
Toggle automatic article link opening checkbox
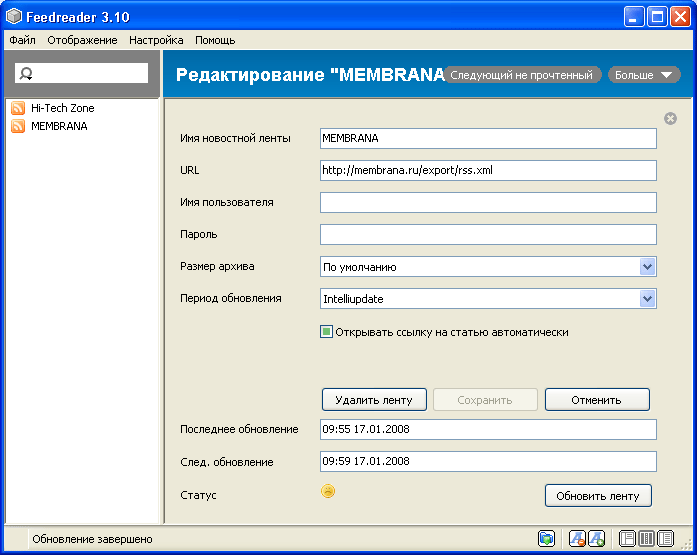click(x=326, y=332)
